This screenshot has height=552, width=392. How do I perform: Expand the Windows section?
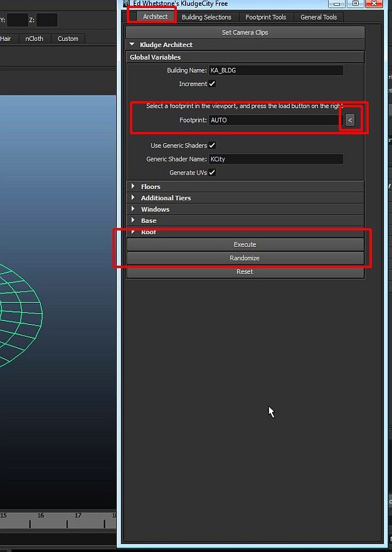point(245,209)
